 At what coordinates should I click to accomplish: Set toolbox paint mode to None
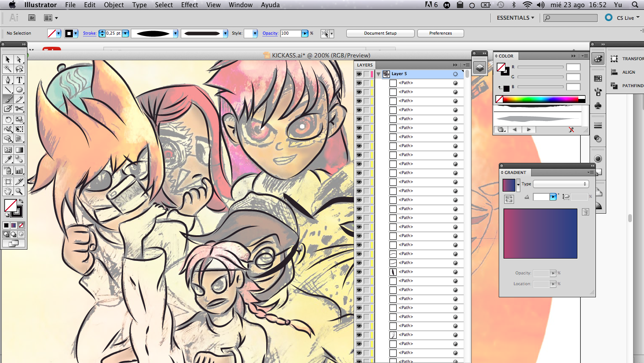(x=21, y=225)
